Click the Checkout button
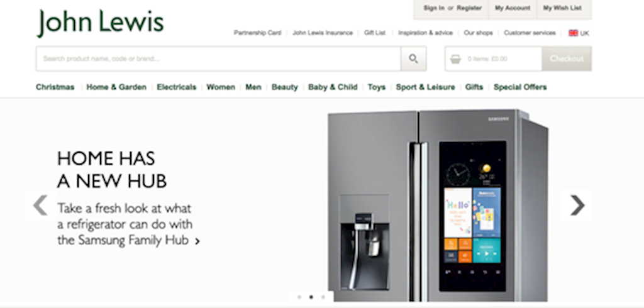Viewport: 644px width, 308px height. 567,58
